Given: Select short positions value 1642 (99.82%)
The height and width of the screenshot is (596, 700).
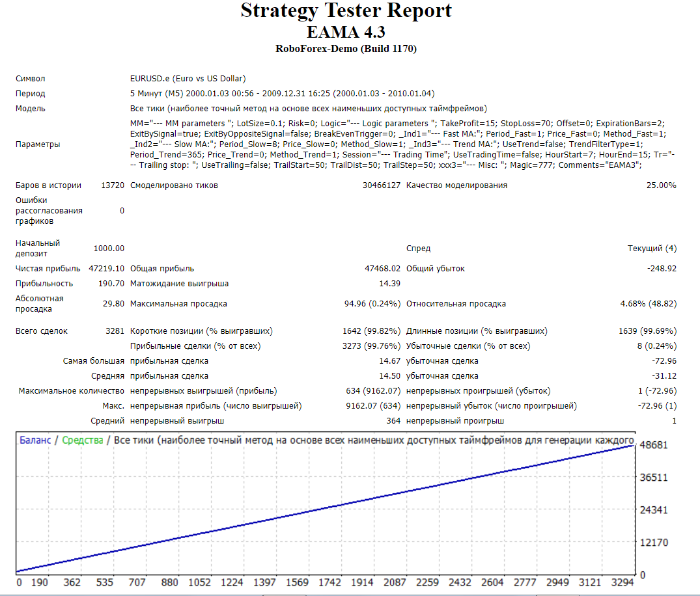Looking at the screenshot, I should [371, 331].
